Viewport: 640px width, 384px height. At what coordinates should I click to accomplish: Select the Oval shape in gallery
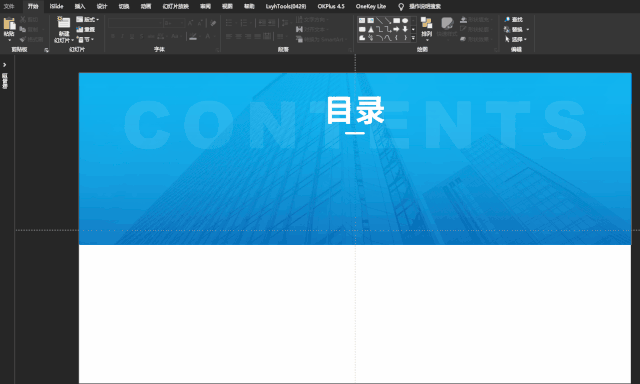(405, 20)
